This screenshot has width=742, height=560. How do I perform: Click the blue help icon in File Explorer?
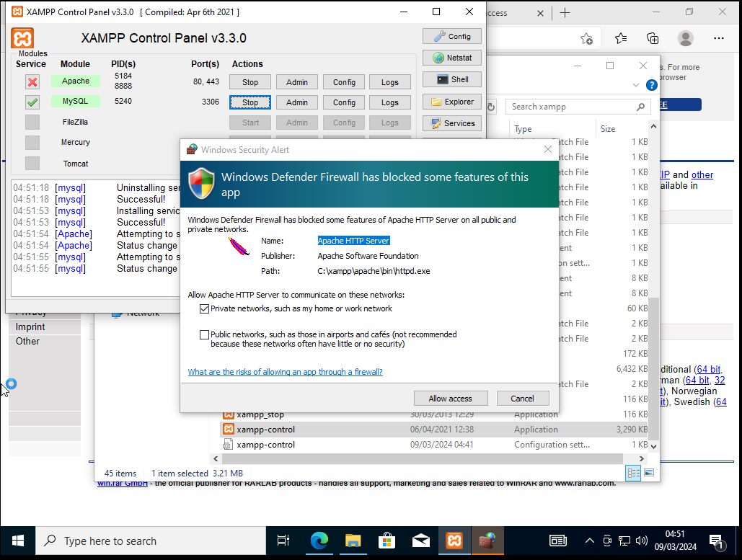tap(652, 85)
